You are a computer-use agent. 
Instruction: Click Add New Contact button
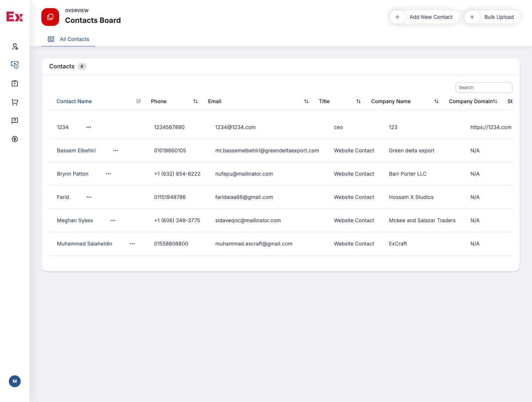tap(424, 17)
